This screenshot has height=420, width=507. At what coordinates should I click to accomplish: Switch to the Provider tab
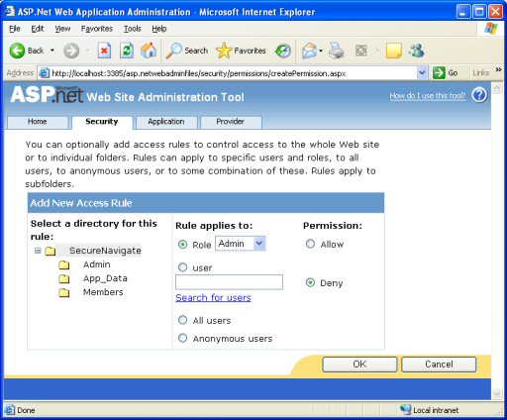pyautogui.click(x=231, y=122)
